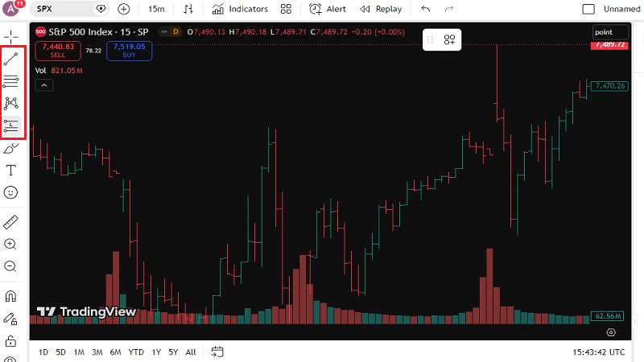Click the floating toolbar add-widget icon
644x362 pixels.
[x=449, y=39]
